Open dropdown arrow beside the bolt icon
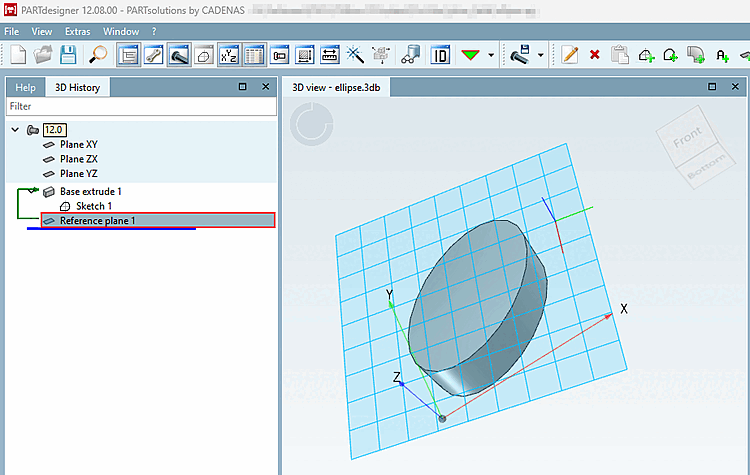Screen dimensions: 750x475 tap(541, 55)
